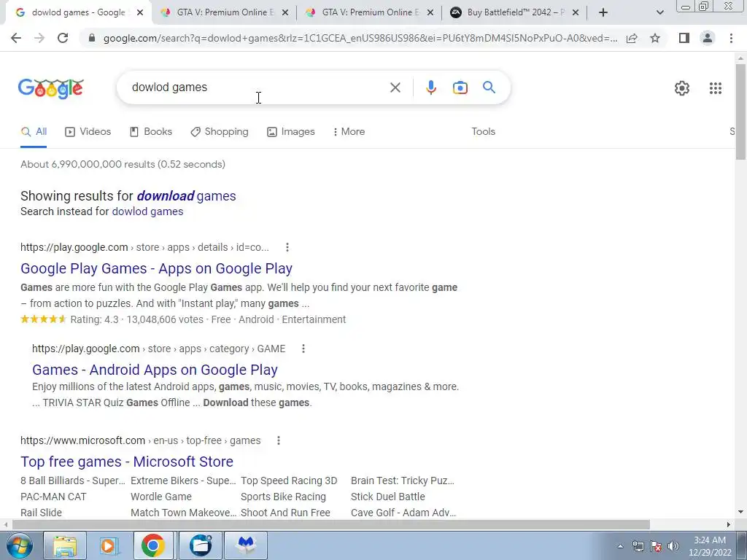Image resolution: width=747 pixels, height=560 pixels.
Task: Launch Windows Media Player from taskbar
Action: 108,545
